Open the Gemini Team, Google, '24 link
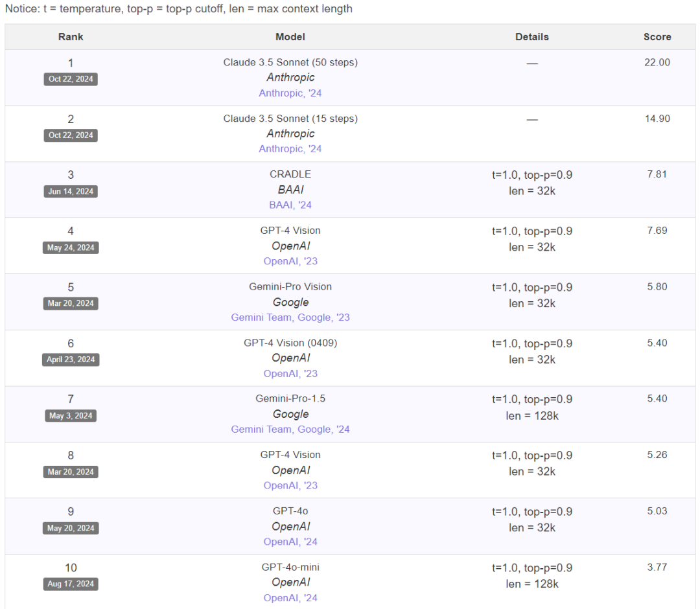The image size is (700, 609). coord(290,429)
